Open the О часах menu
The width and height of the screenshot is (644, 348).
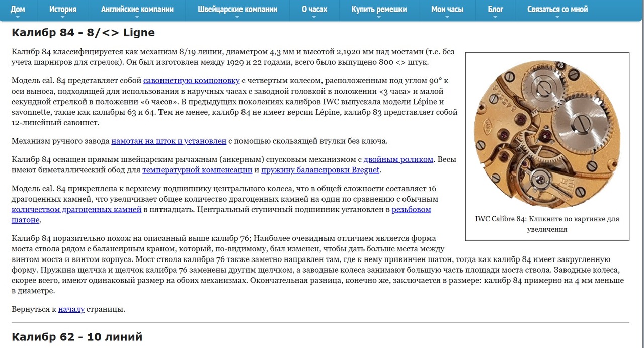click(314, 9)
